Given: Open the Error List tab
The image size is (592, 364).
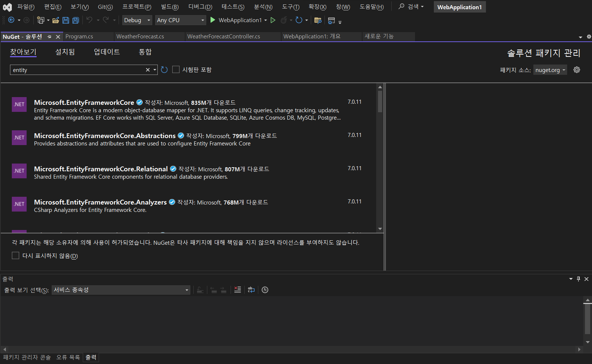Looking at the screenshot, I should 68,357.
